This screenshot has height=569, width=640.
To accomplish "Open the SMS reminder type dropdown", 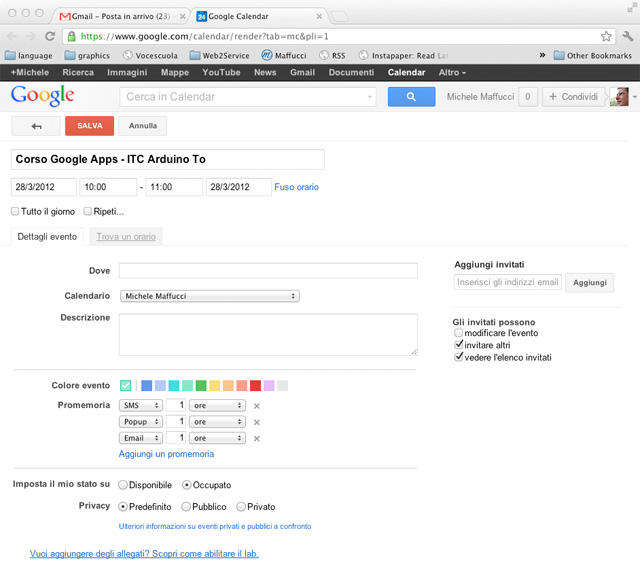I will pyautogui.click(x=140, y=406).
